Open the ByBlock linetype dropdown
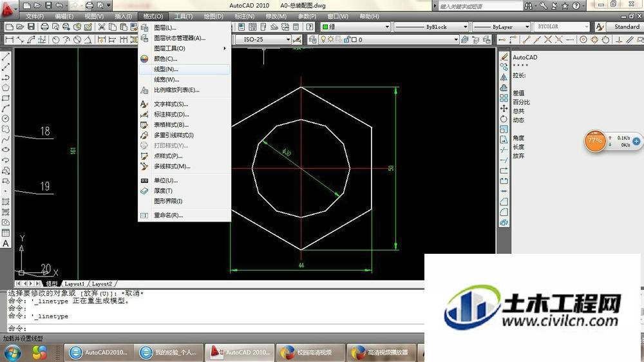Viewport: 644px width, 362px height. point(431,26)
